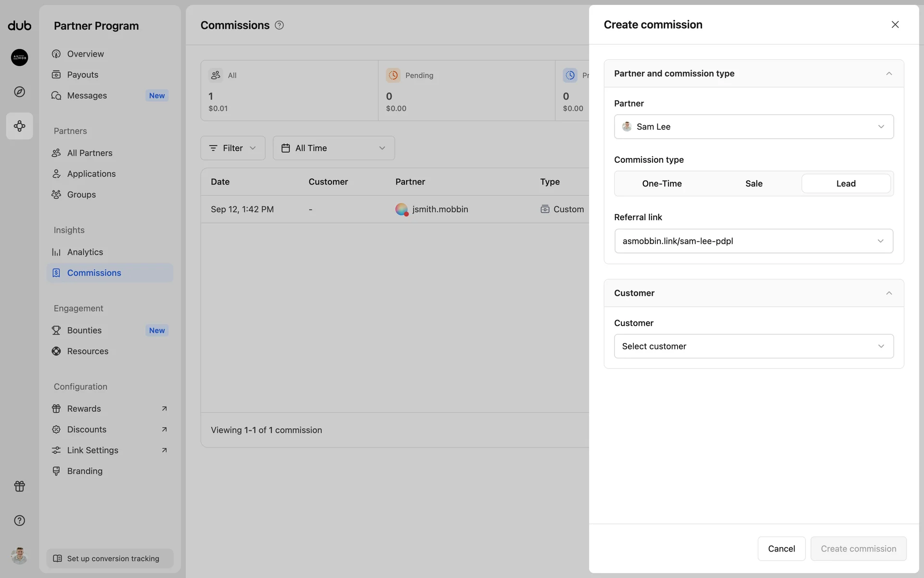Select the partner program network icon in rail
Screen dimensions: 924x578
click(19, 126)
